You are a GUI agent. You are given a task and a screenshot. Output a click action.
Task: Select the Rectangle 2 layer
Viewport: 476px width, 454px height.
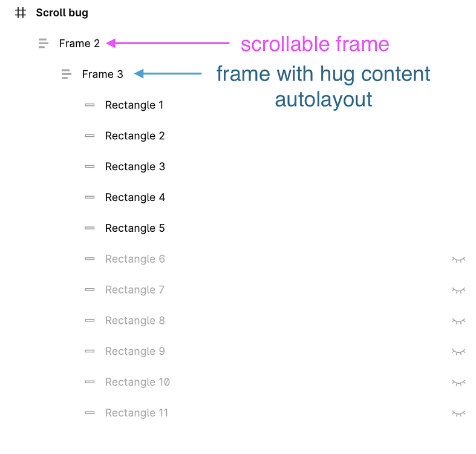click(135, 136)
